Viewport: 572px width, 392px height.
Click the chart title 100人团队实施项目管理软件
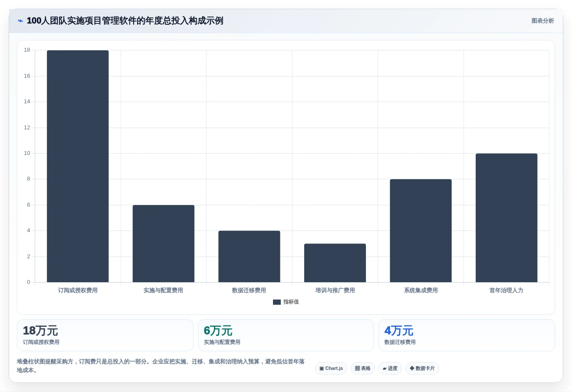(x=125, y=21)
